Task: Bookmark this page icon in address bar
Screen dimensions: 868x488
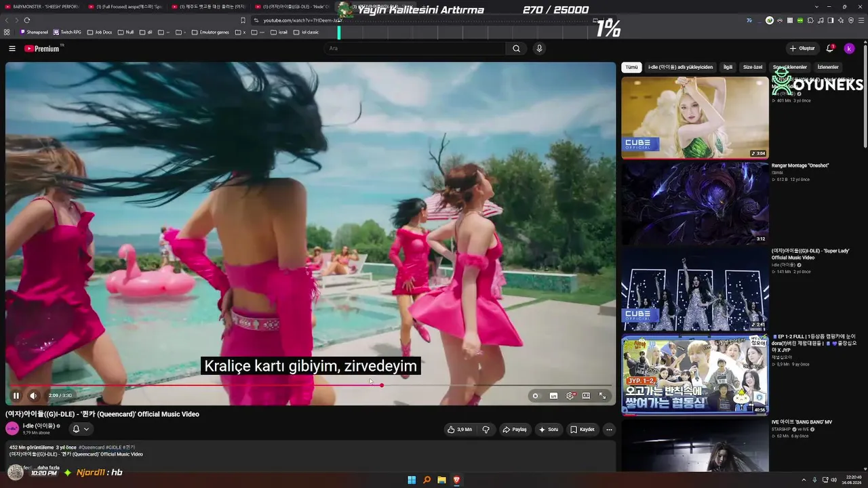Action: click(243, 20)
